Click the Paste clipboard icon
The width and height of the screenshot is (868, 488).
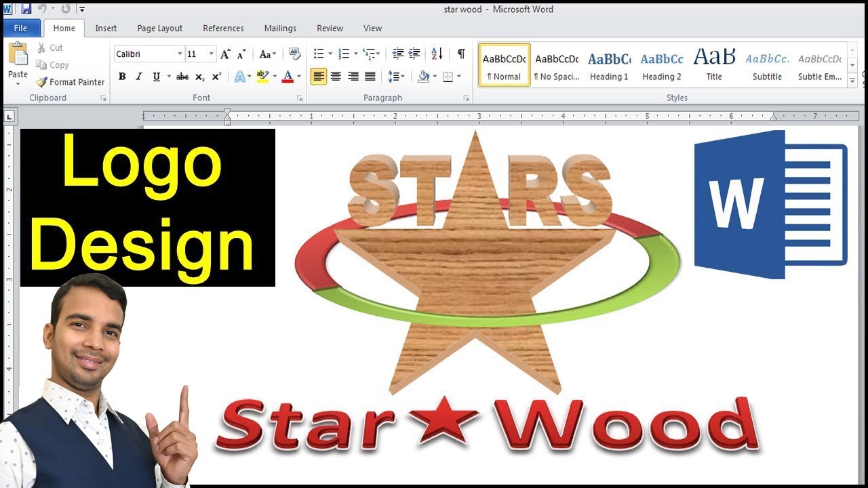click(x=18, y=55)
